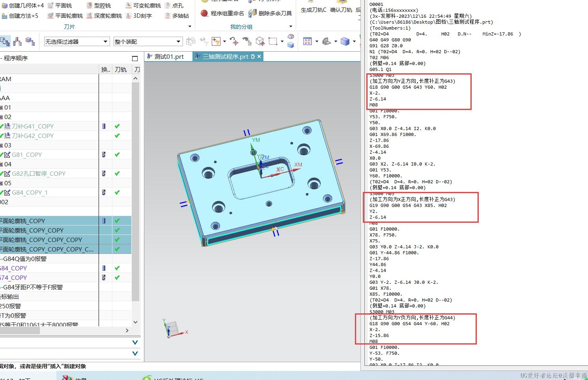Click the gray wedge orient view icon
588x380 pixels.
point(327,41)
